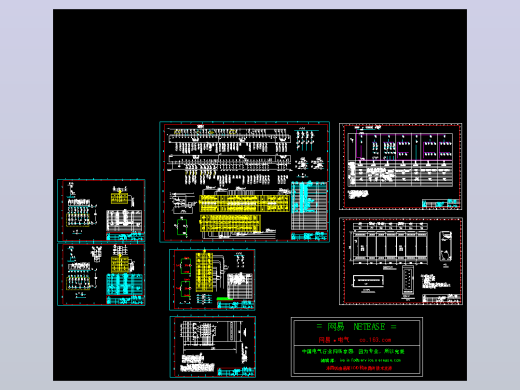Select the large central wiring diagram sheet

(x=245, y=182)
